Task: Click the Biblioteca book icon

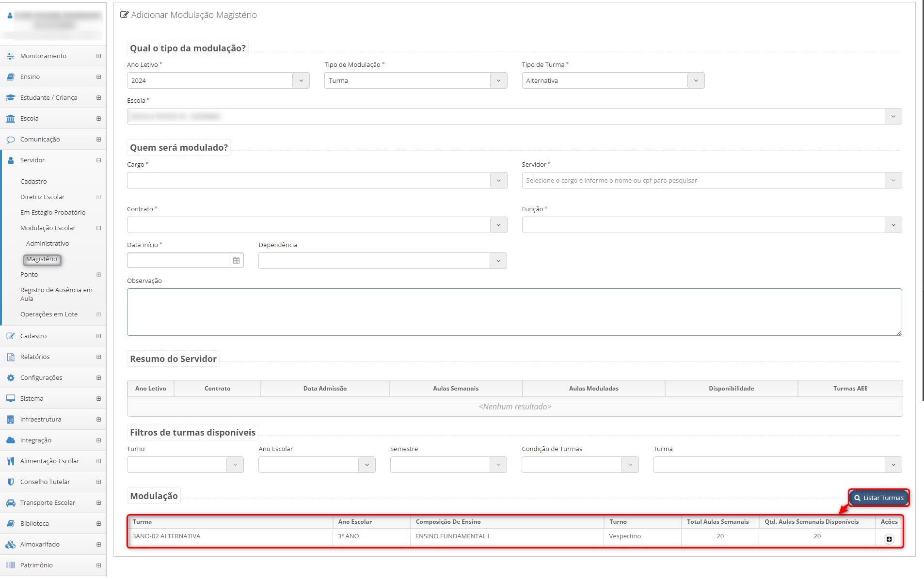Action: (11, 524)
